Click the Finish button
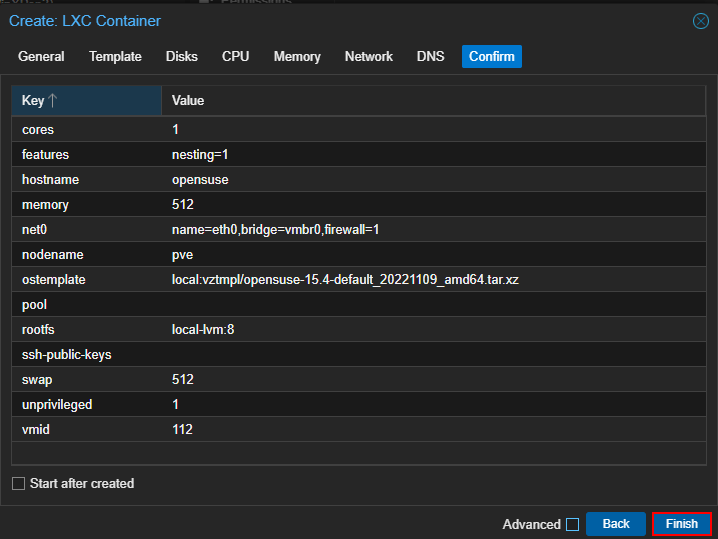This screenshot has width=718, height=539. coord(681,524)
